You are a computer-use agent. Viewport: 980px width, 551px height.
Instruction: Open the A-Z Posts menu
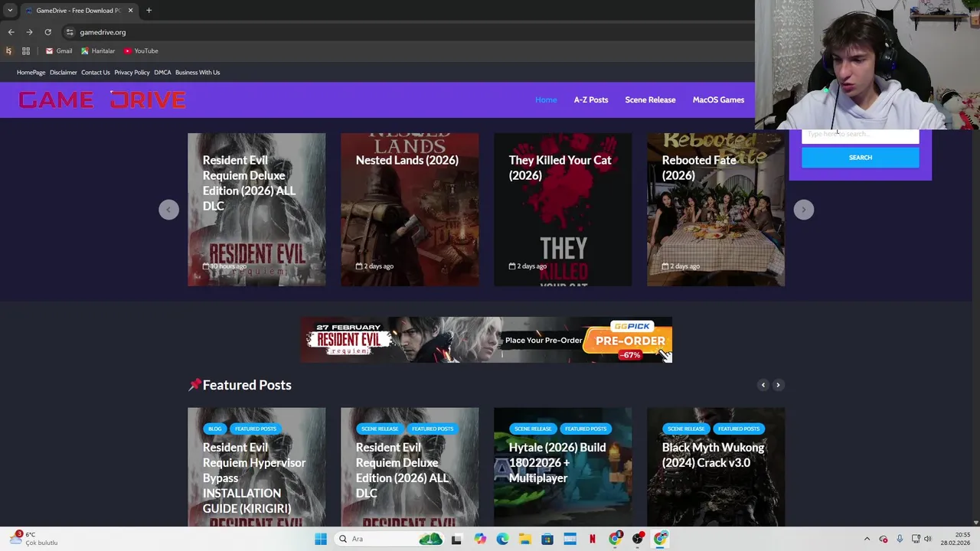coord(591,99)
